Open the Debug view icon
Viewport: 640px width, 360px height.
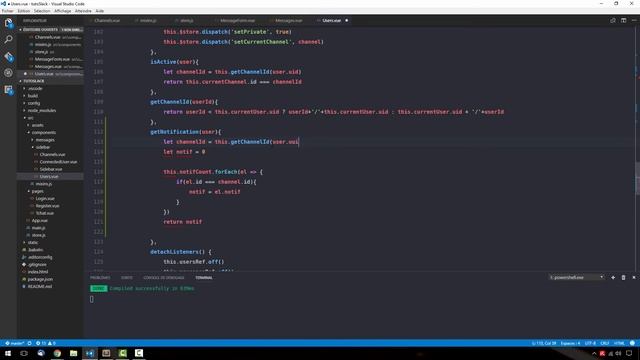8,73
